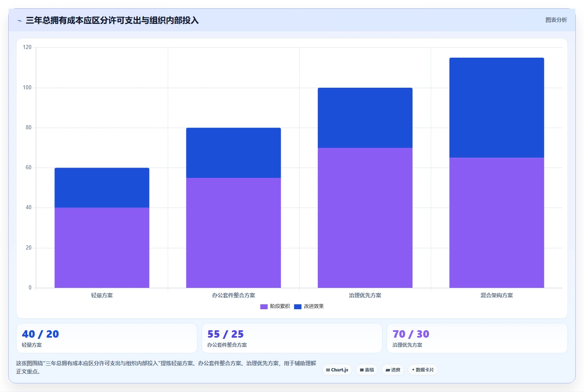The width and height of the screenshot is (584, 392).
Task: Click the 轻量方案 x-axis label
Action: (x=102, y=295)
